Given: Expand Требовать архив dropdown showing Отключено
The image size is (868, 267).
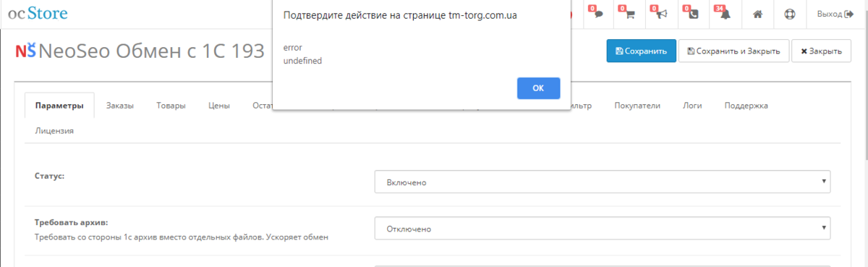Looking at the screenshot, I should [x=603, y=229].
